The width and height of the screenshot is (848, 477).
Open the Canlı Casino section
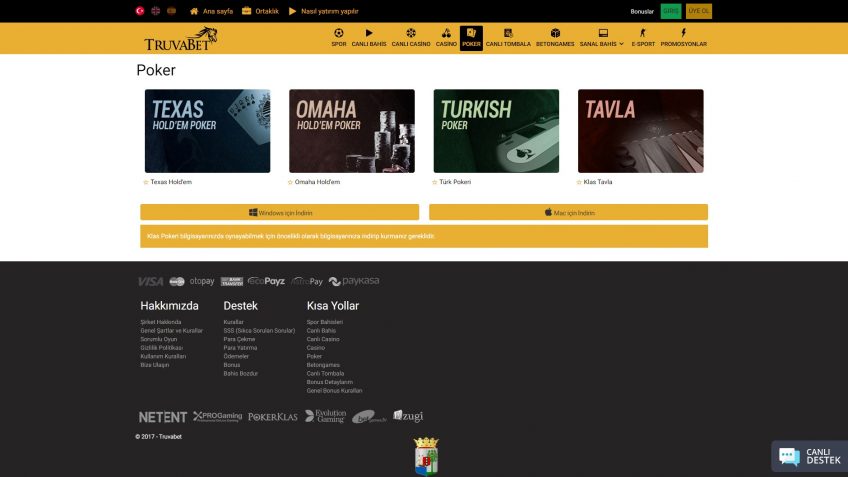click(411, 38)
